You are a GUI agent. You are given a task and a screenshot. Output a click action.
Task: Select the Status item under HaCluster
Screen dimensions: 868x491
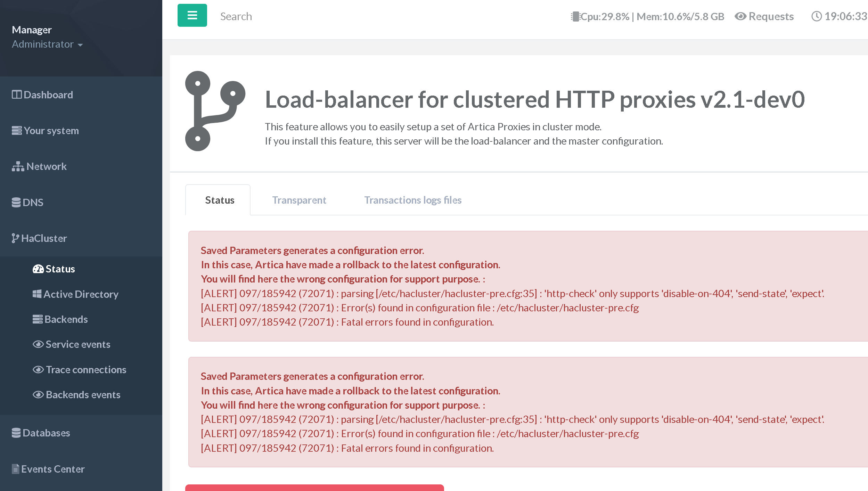[x=60, y=269]
